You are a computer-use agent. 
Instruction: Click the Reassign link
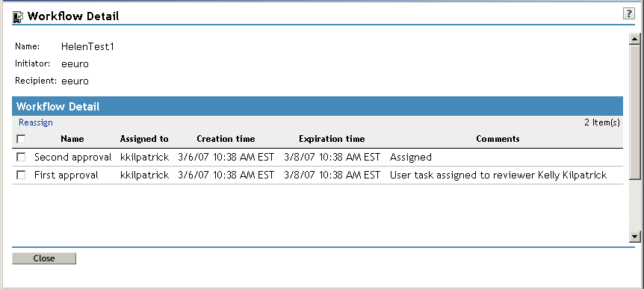36,122
